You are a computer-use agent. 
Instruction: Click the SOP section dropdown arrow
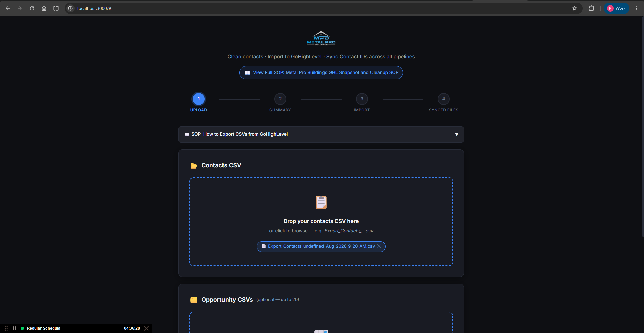(457, 135)
